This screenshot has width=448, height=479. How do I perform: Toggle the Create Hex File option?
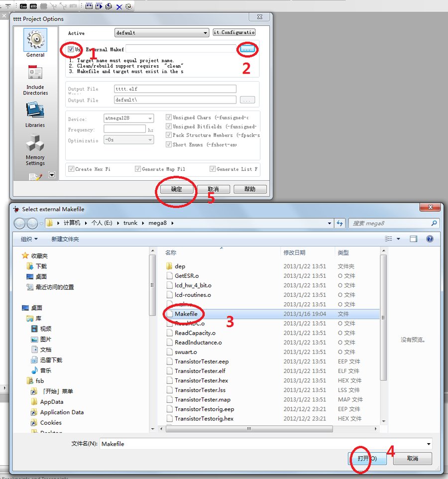pos(71,169)
